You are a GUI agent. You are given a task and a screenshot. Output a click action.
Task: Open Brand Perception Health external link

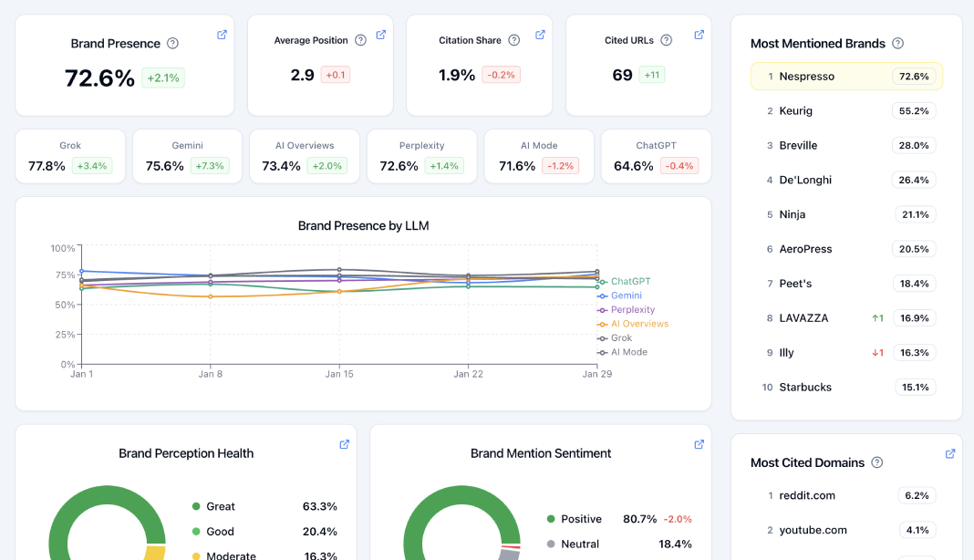(344, 444)
